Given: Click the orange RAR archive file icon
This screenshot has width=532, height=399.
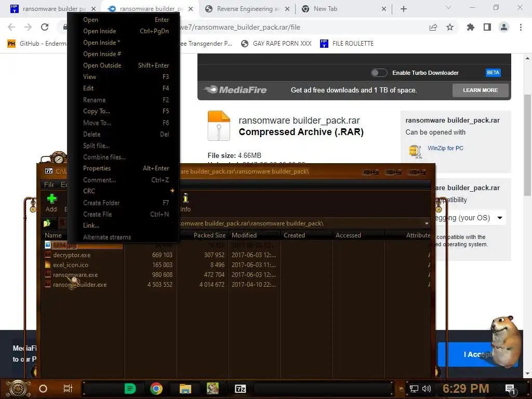Looking at the screenshot, I should 219,126.
